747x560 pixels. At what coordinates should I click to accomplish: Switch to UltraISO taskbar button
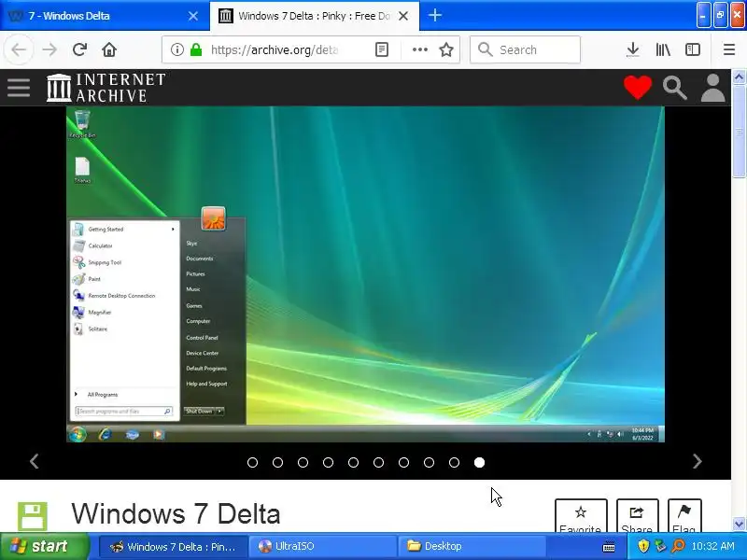(322, 546)
